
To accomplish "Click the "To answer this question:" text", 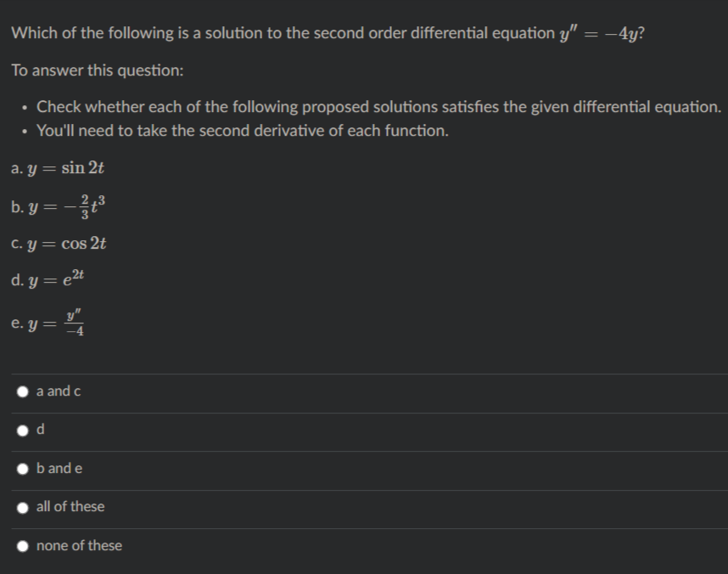I will tap(98, 70).
